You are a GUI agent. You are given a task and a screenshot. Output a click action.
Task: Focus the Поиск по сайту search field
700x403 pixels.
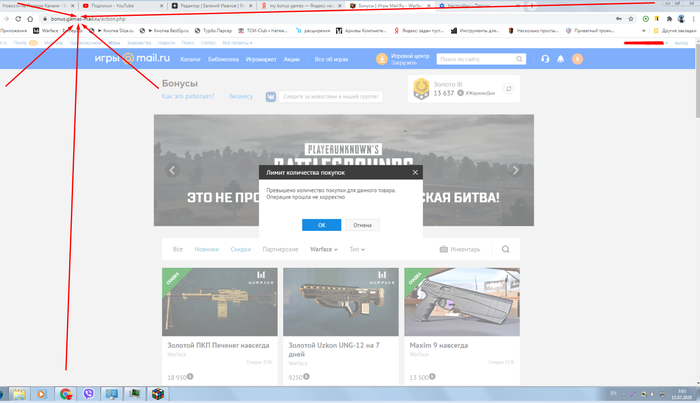tap(475, 59)
